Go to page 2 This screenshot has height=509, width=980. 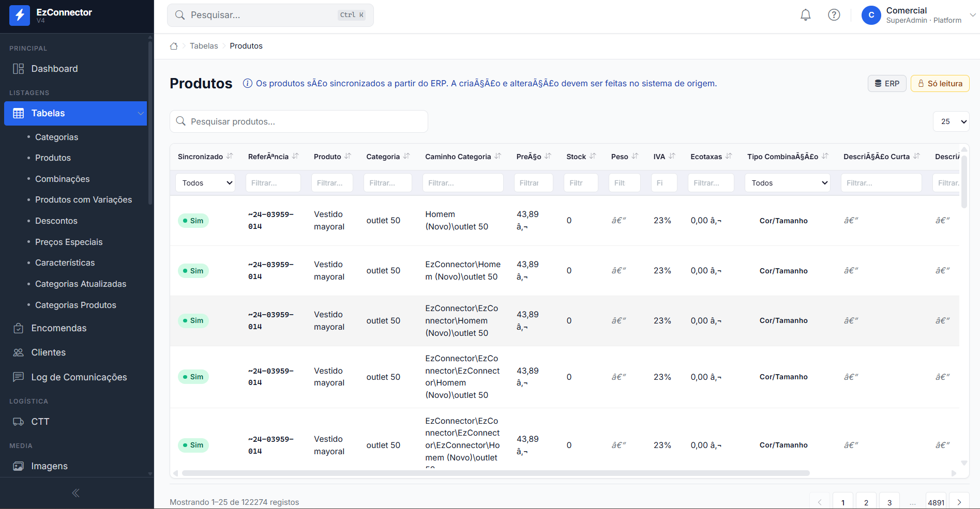click(x=866, y=502)
